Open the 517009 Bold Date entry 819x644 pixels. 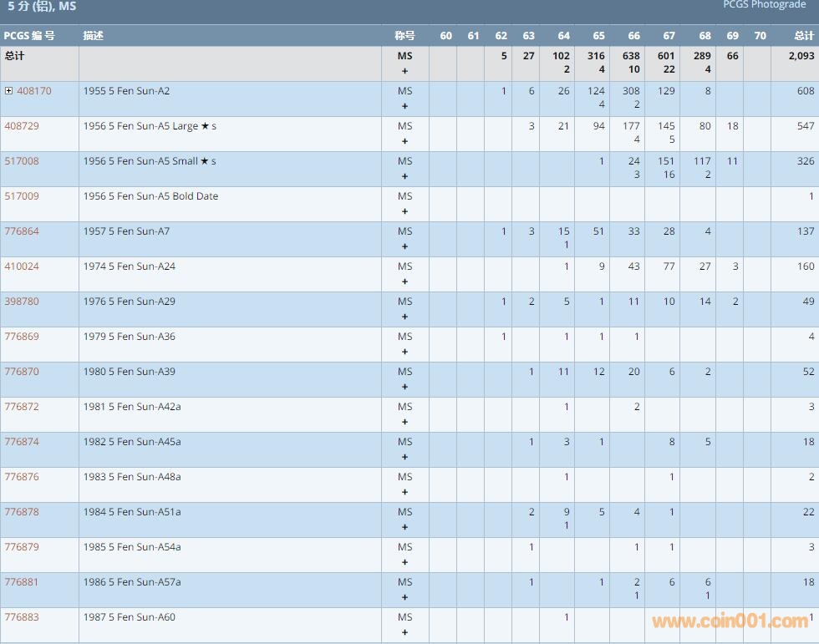point(22,196)
